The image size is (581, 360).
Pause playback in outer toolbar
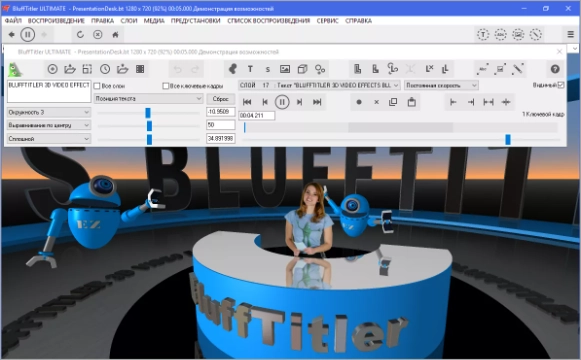coord(27,34)
